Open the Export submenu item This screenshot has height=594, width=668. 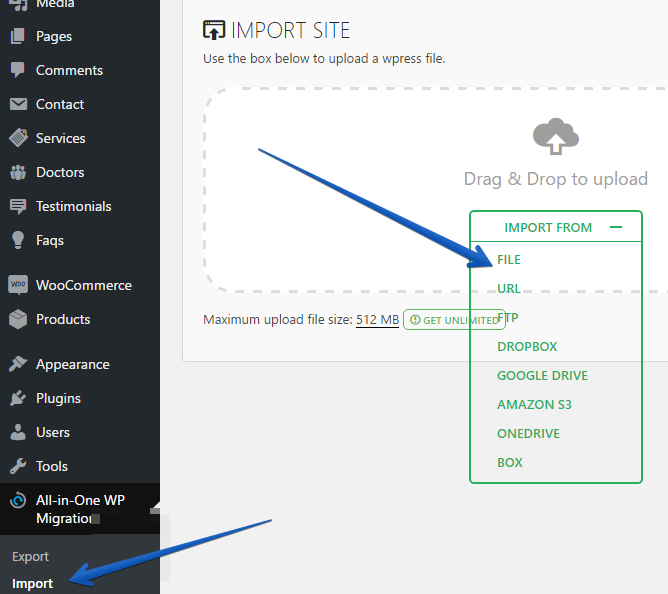point(30,557)
